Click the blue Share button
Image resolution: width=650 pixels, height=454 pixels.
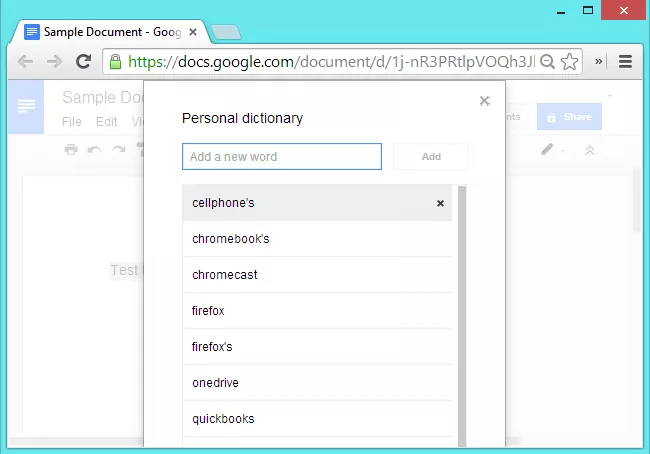[569, 117]
